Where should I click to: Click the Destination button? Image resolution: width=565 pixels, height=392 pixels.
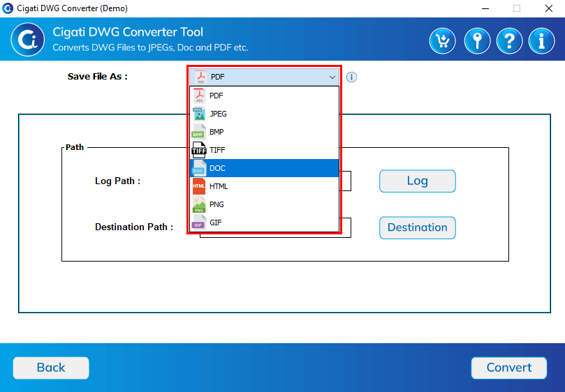point(417,227)
